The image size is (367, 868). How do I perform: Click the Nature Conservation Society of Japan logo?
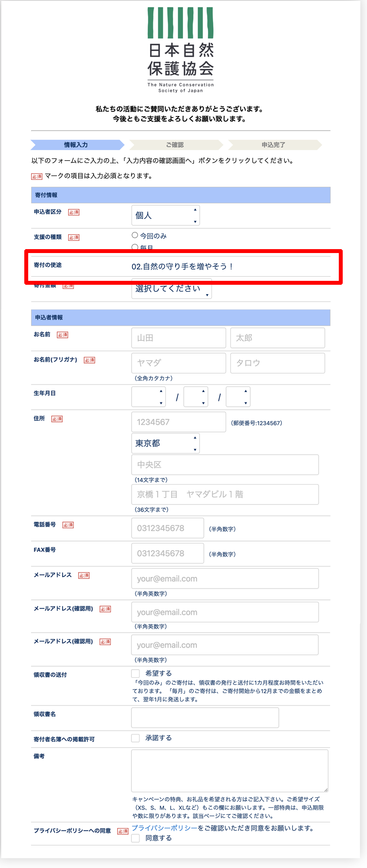pos(181,50)
